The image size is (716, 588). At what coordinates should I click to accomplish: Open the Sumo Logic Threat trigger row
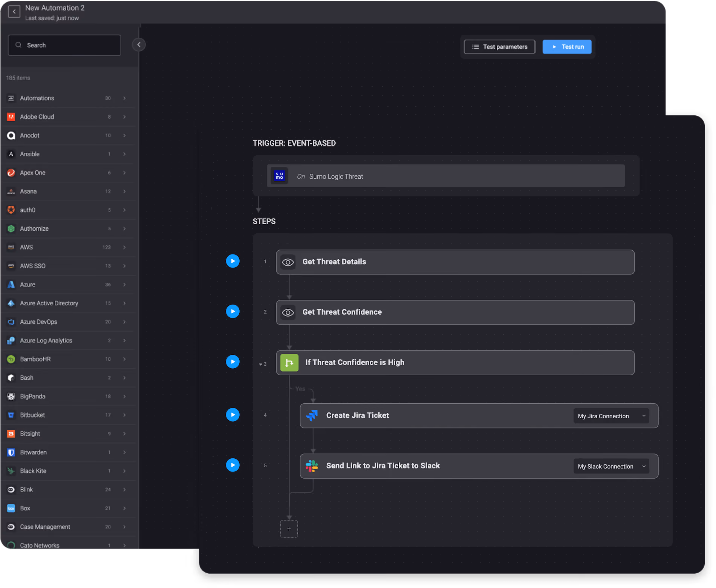click(446, 176)
